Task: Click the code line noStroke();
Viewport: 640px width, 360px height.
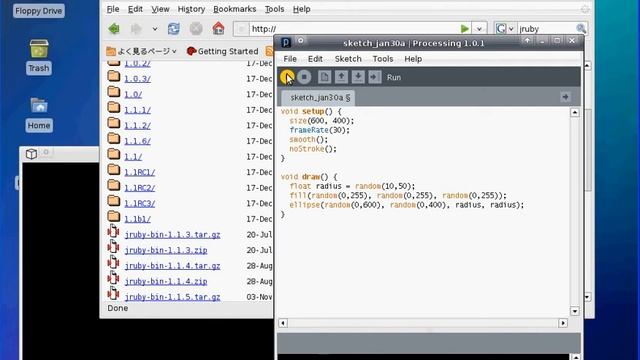Action: tap(313, 149)
